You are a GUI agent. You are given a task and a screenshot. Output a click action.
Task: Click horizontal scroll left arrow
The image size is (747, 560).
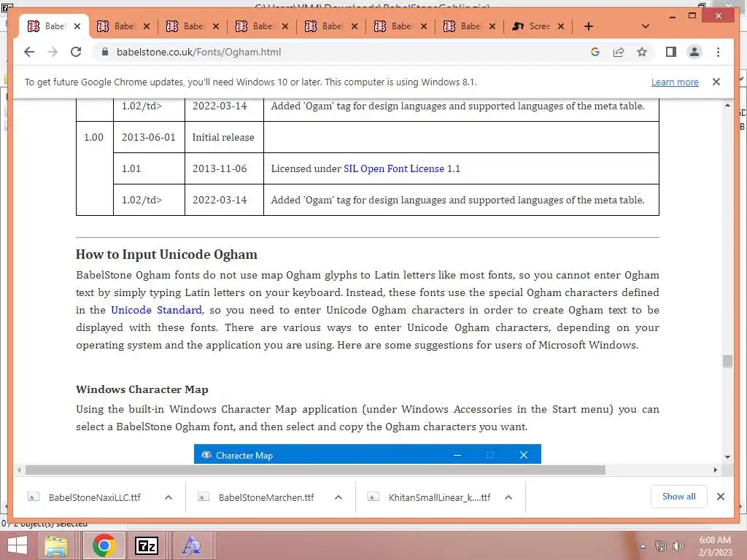pos(19,470)
